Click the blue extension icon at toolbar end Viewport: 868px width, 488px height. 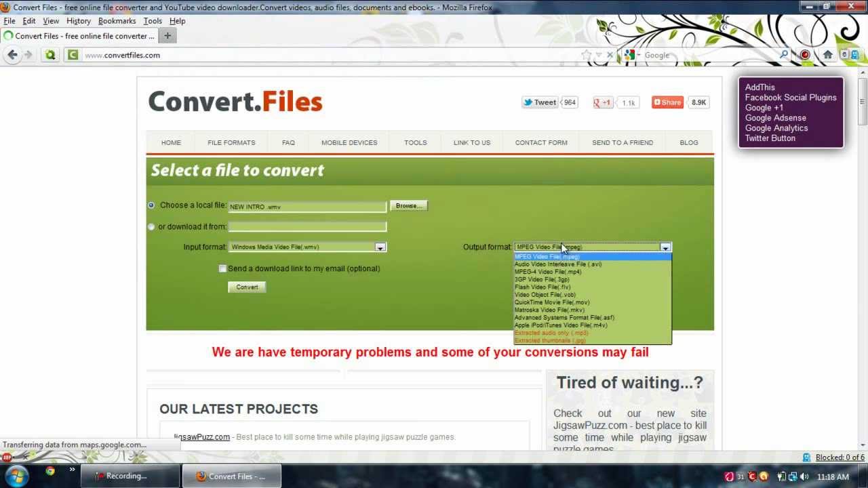(856, 55)
